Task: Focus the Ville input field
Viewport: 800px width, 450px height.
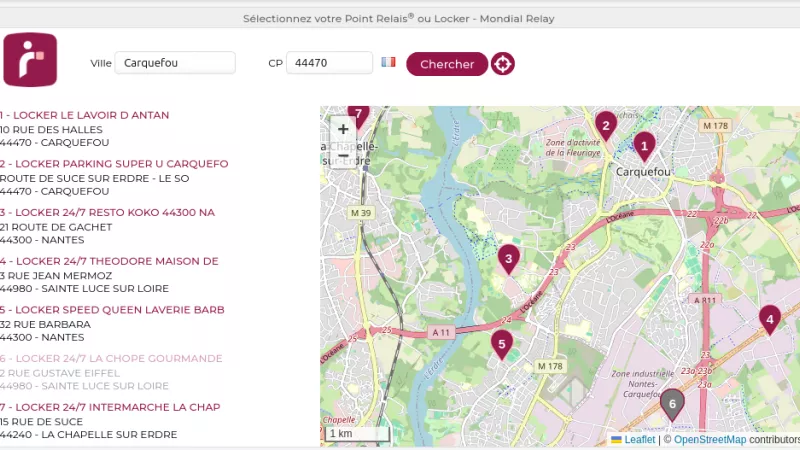Action: [x=175, y=63]
